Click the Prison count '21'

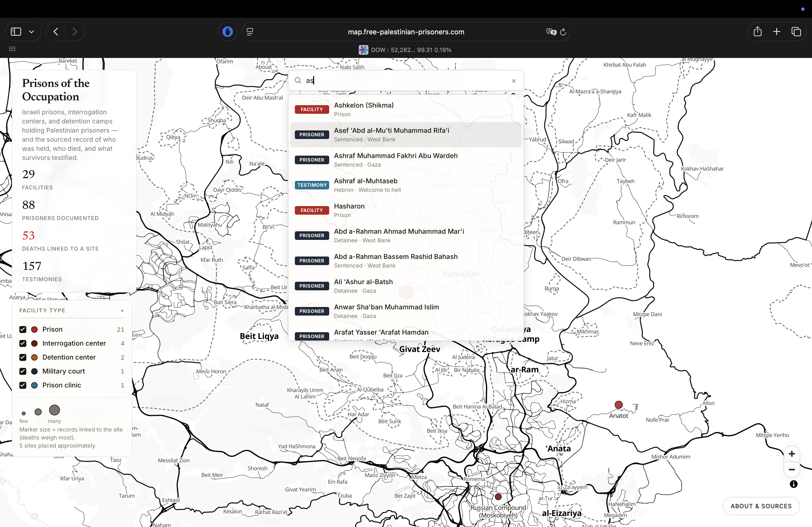pyautogui.click(x=121, y=329)
